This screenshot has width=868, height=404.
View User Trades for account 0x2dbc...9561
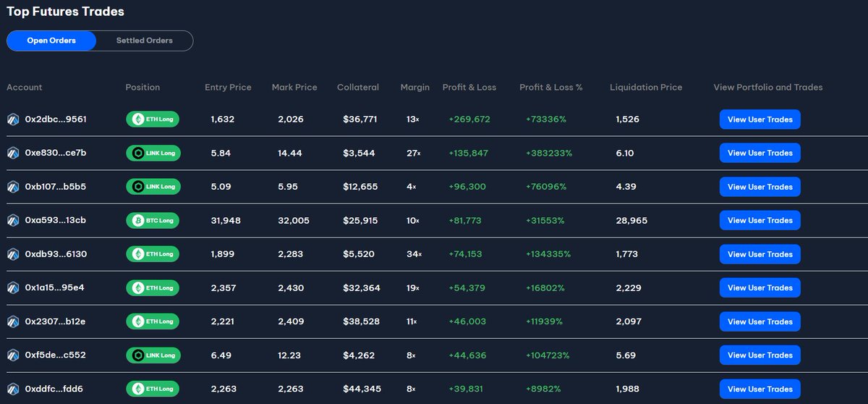(759, 119)
